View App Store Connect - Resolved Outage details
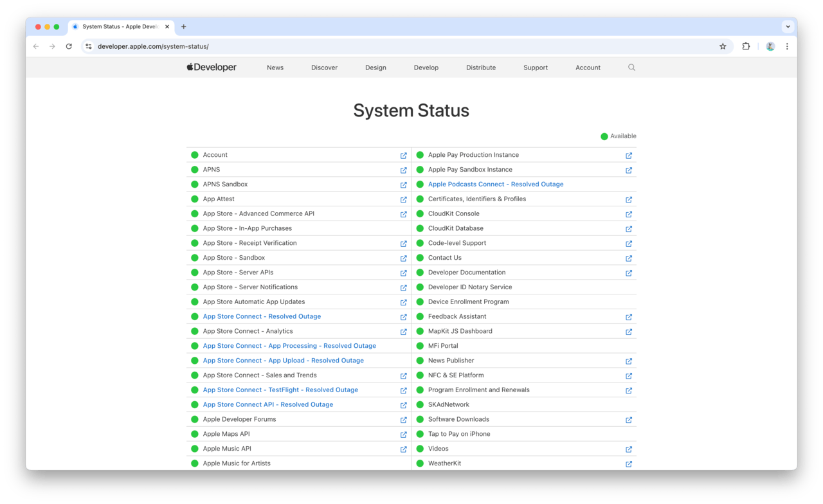This screenshot has width=823, height=504. (x=262, y=316)
